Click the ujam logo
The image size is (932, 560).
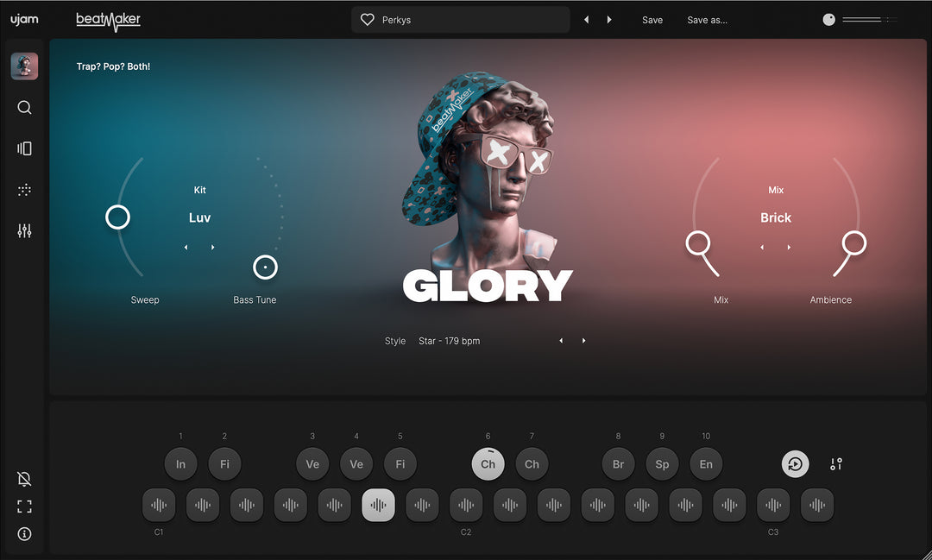click(24, 20)
